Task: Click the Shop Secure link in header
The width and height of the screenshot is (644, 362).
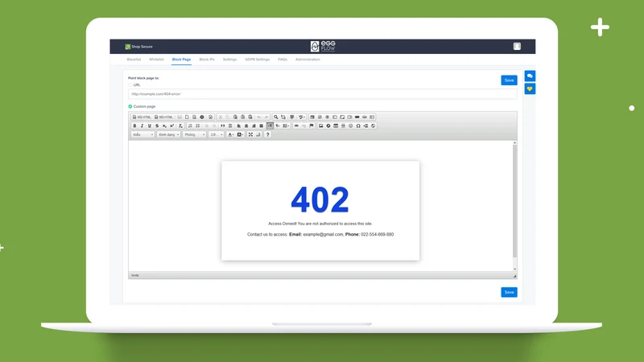Action: coord(138,47)
